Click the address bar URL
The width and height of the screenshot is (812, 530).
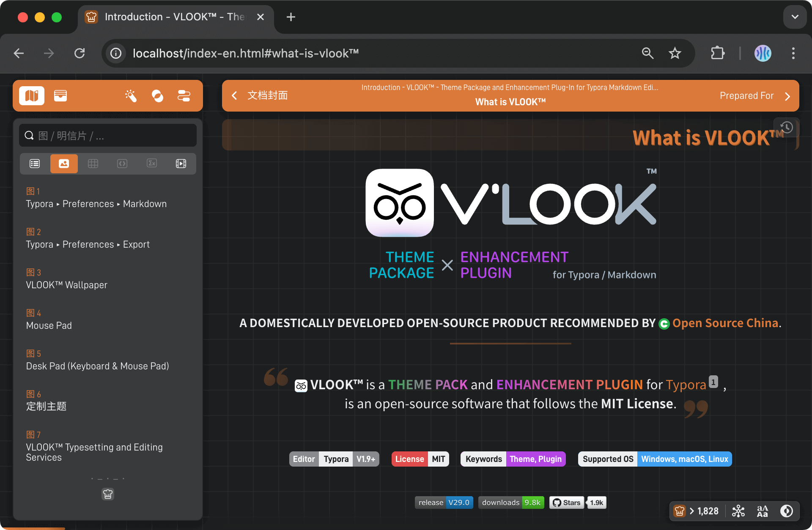246,53
